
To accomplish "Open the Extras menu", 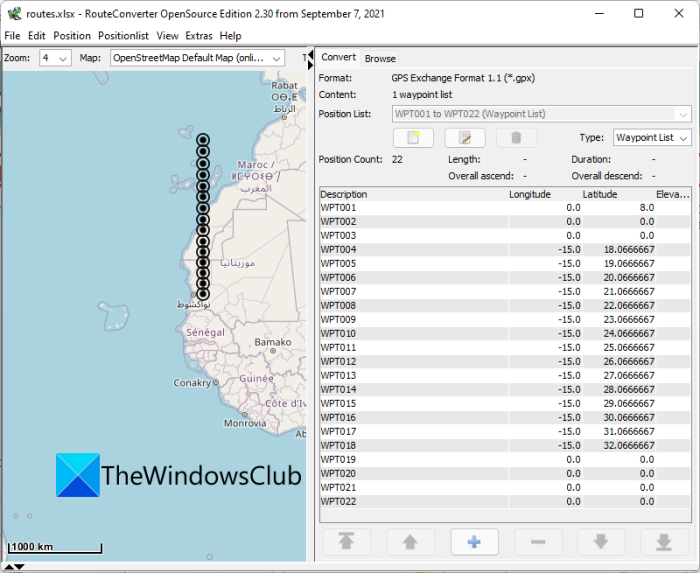I will 198,36.
